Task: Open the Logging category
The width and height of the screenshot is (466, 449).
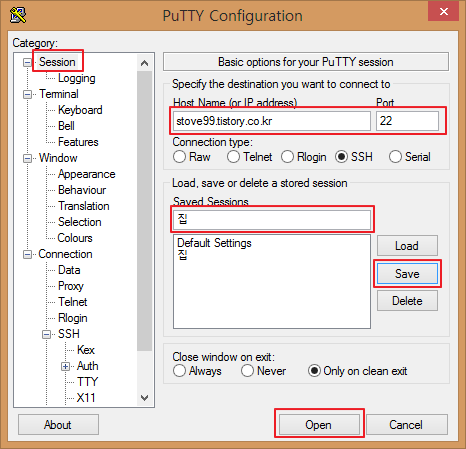Action: [x=77, y=78]
